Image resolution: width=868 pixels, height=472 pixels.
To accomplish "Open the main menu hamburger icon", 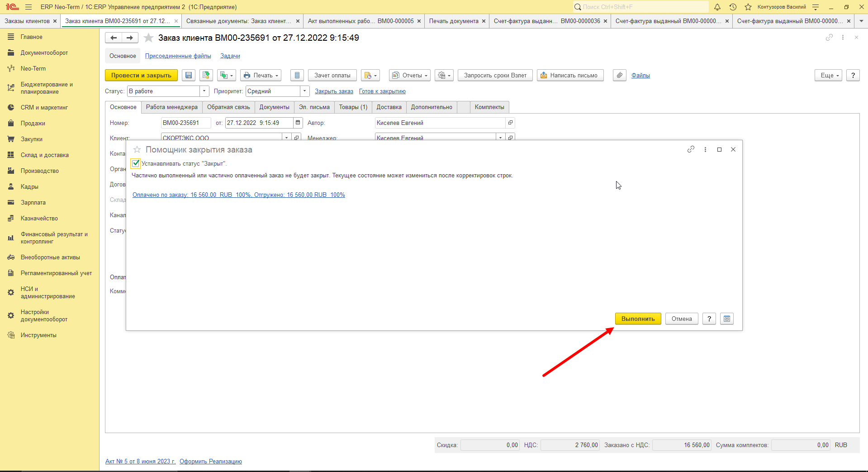I will coord(28,7).
